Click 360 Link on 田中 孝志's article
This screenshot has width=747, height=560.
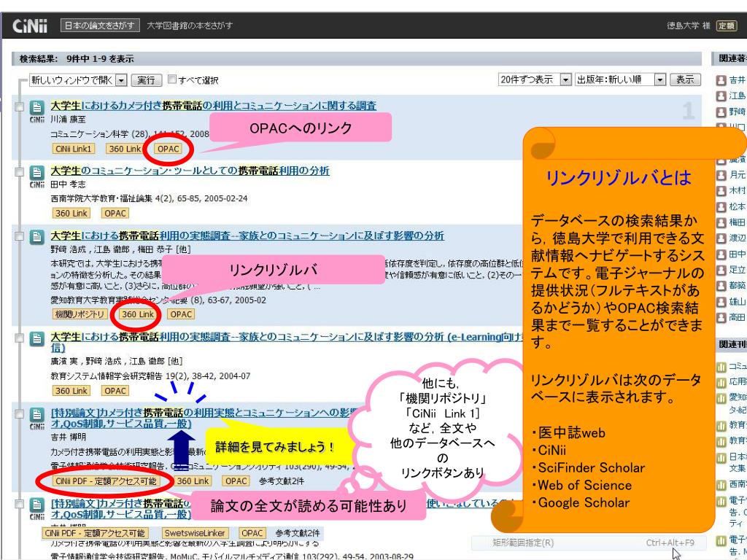point(71,214)
